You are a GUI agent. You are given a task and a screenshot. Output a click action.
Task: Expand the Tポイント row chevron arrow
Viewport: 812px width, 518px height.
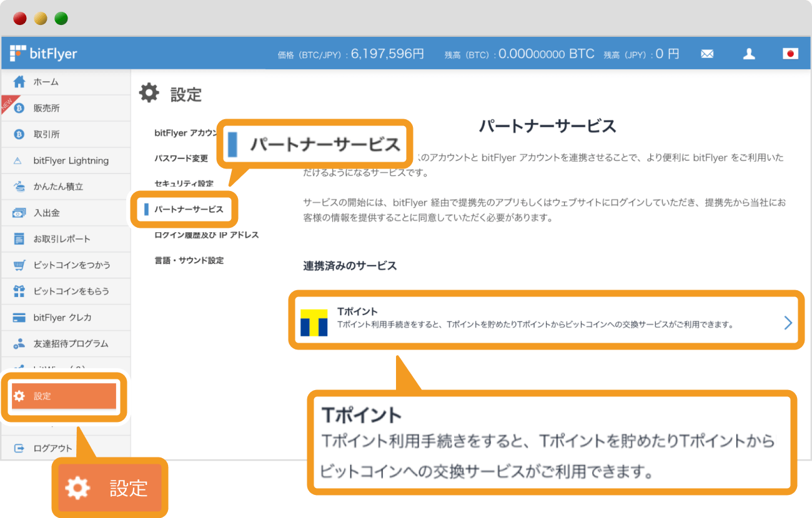click(x=788, y=323)
